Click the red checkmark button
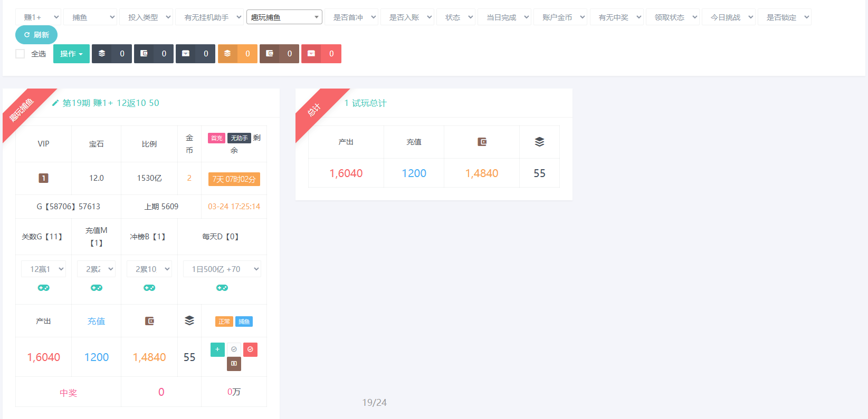The image size is (868, 419). 250,349
